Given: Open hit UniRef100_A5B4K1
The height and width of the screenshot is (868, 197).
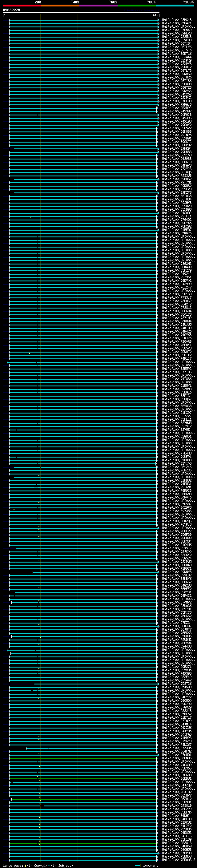Looking at the screenshot, I should [x=177, y=23].
